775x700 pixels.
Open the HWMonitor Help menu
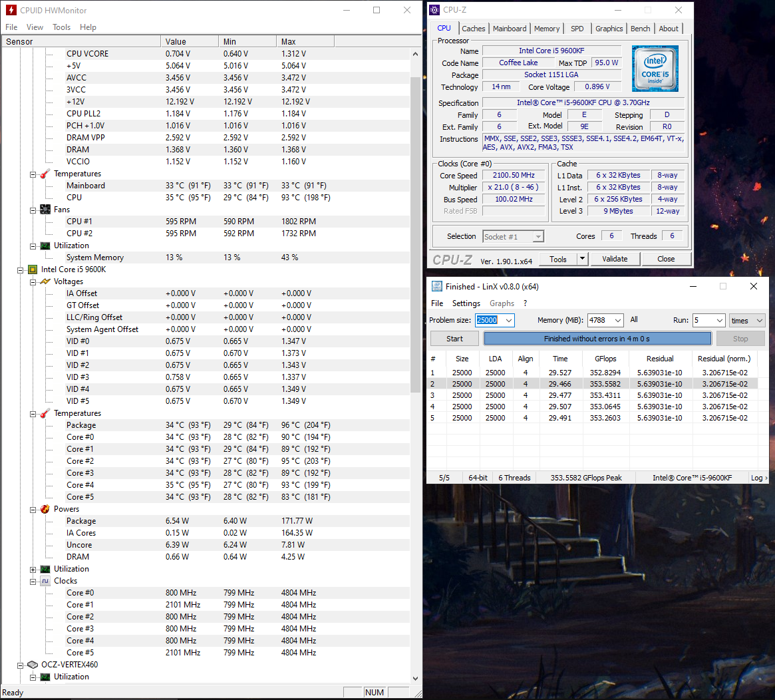click(x=88, y=27)
